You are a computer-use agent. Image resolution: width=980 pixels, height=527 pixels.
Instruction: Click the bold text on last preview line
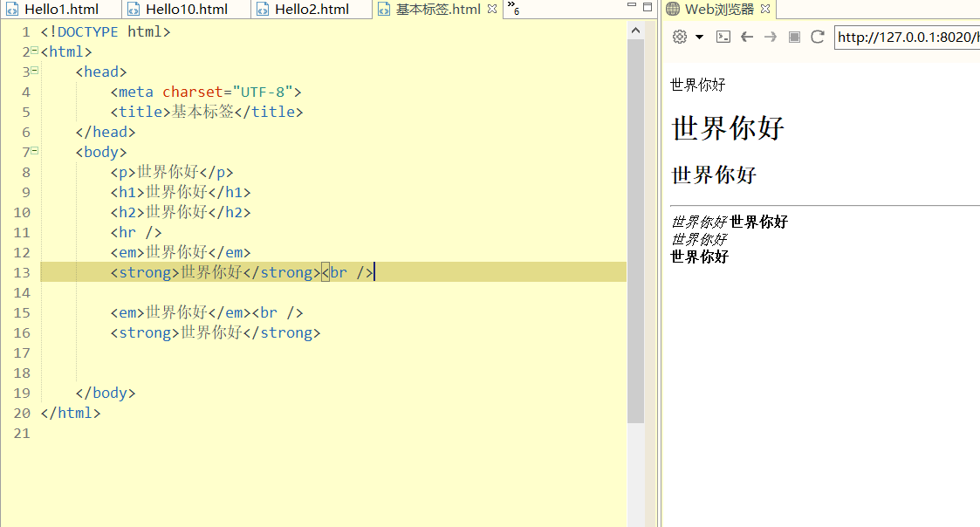[x=699, y=257]
